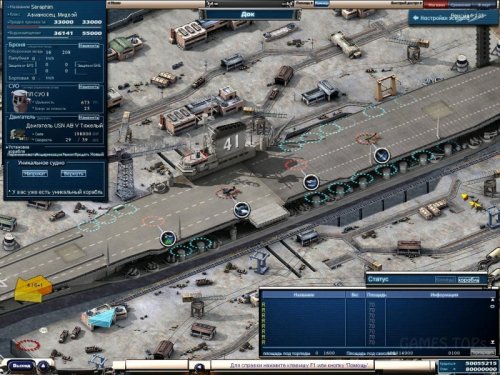Click the back arrow button in the bottom bar

(199, 368)
